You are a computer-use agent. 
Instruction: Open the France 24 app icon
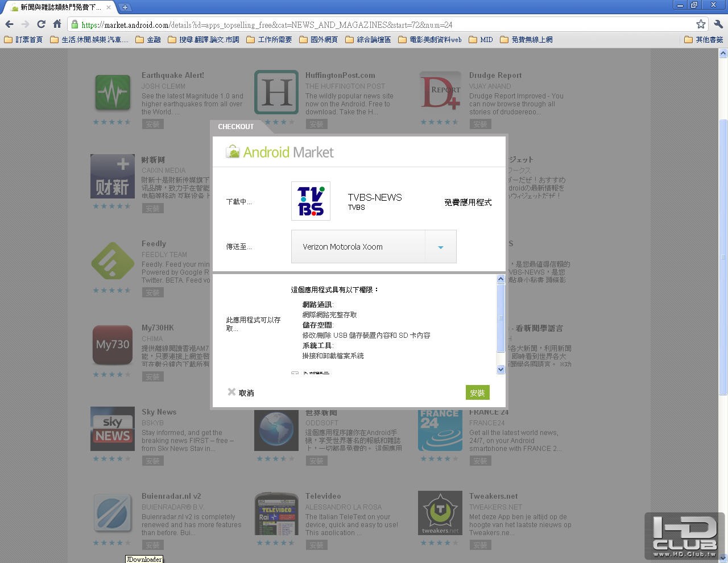tap(440, 430)
